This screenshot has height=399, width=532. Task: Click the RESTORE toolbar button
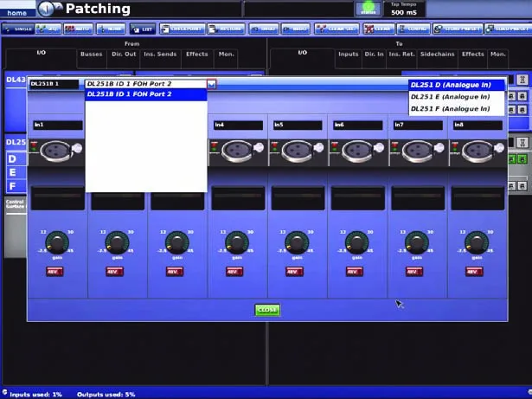point(226,29)
